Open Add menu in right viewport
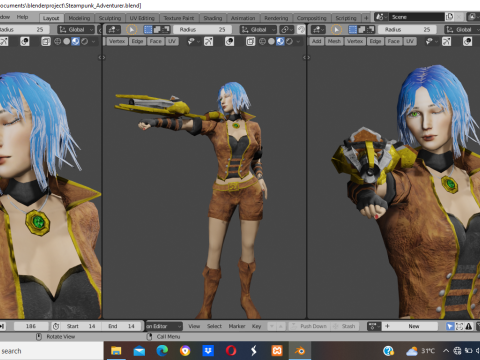The width and height of the screenshot is (480, 360). [317, 41]
